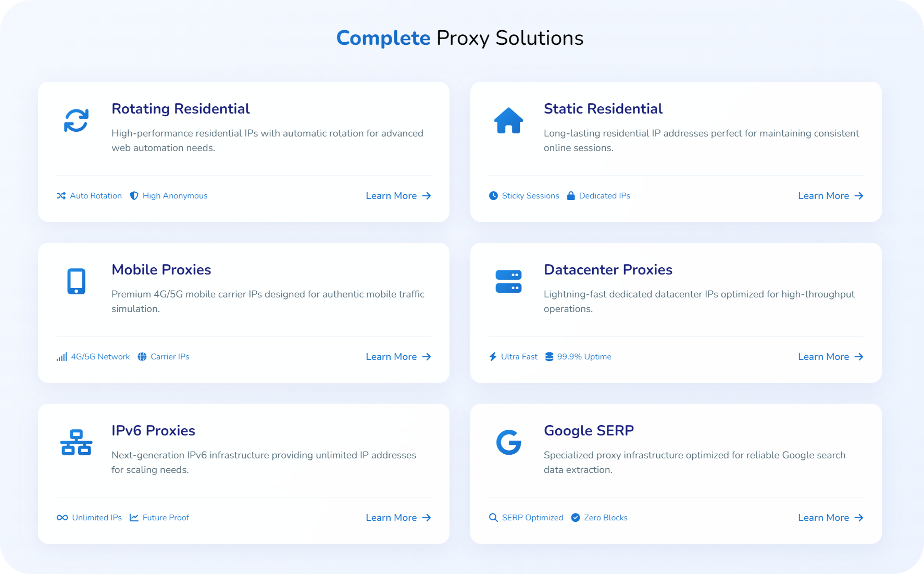
Task: Open Learn More for Datacenter Proxies
Action: point(831,357)
